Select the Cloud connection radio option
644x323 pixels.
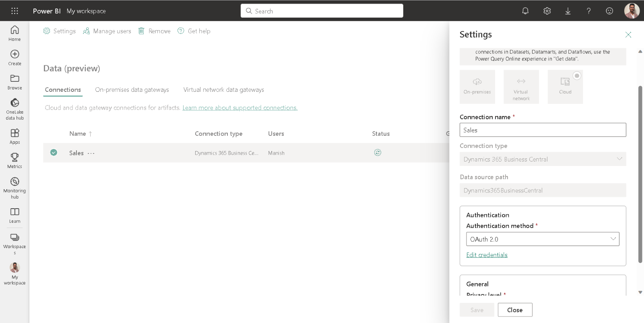coord(577,76)
